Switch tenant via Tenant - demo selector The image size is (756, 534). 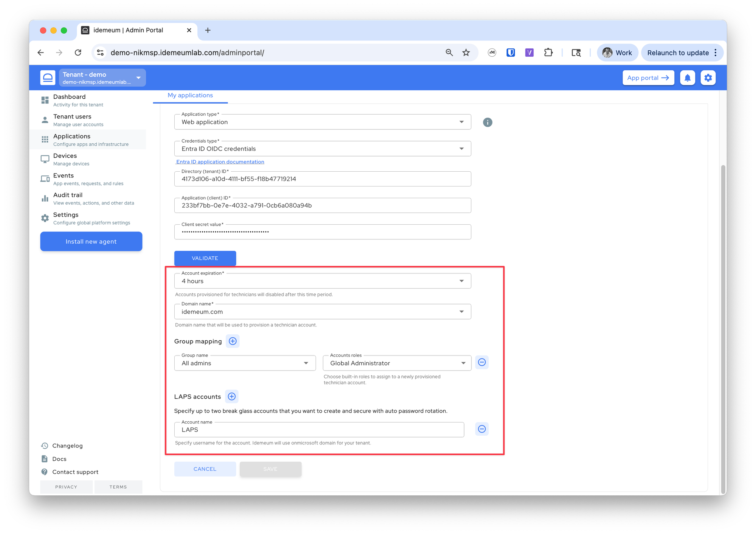102,78
